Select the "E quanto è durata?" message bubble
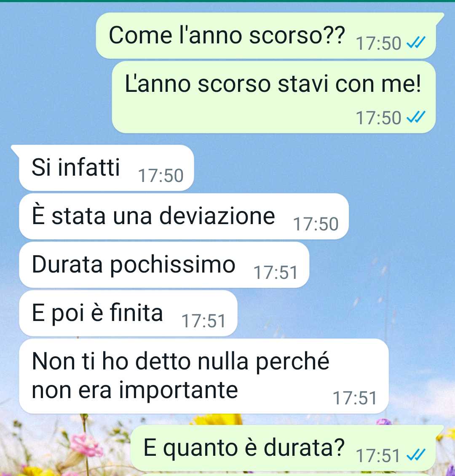The image size is (455, 476). click(x=283, y=448)
